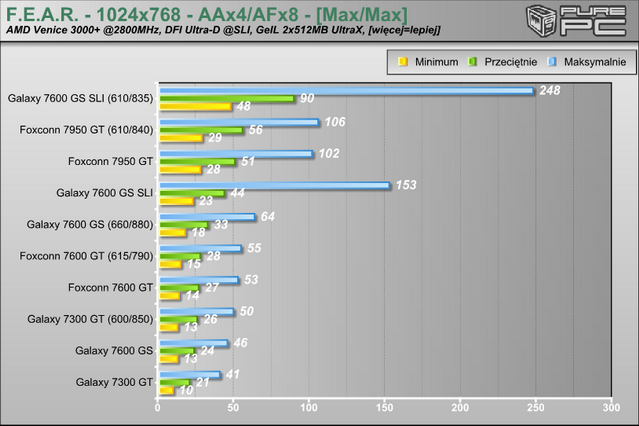639x426 pixels.
Task: Click the green bar valued 56
Action: tap(201, 130)
